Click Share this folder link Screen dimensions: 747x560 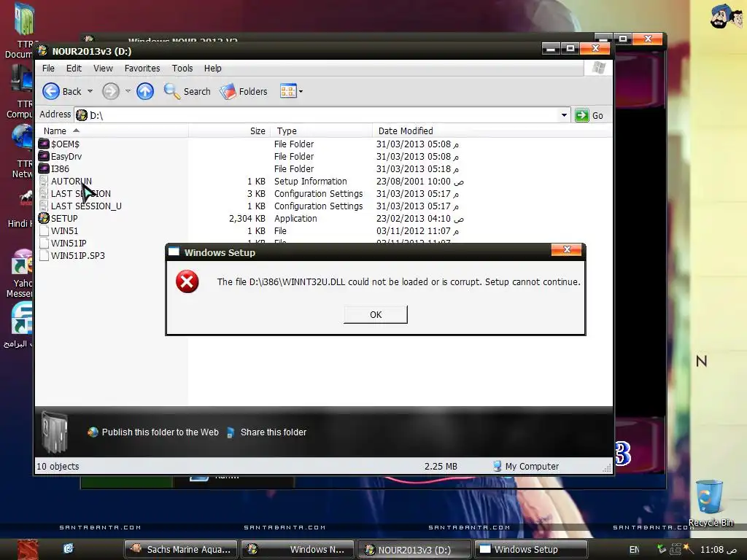[x=267, y=432]
